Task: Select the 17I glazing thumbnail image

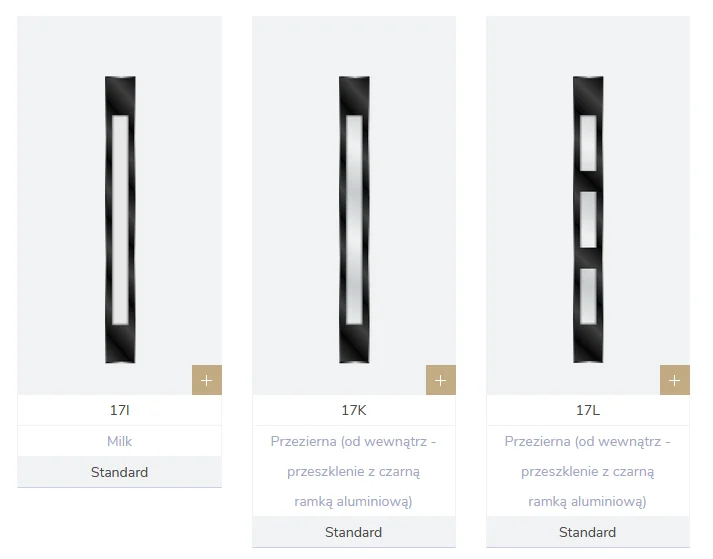Action: pyautogui.click(x=120, y=219)
